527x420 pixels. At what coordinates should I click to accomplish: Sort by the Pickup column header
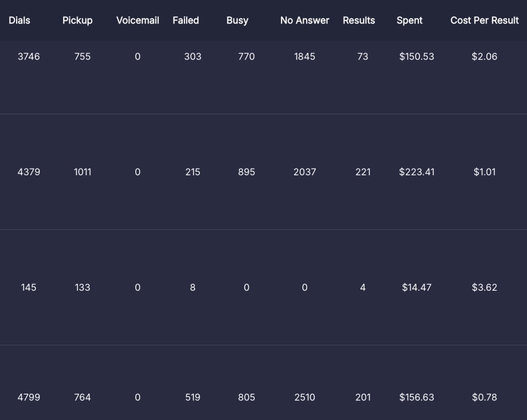tap(77, 20)
